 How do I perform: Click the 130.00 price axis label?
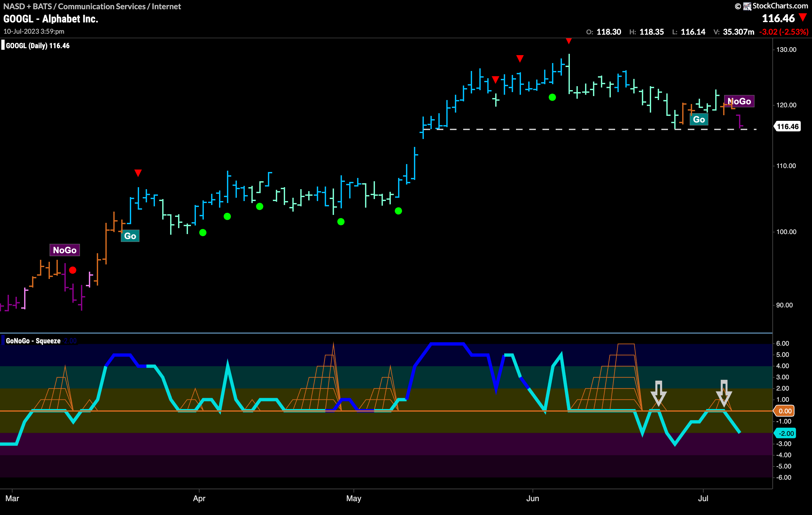click(x=786, y=50)
